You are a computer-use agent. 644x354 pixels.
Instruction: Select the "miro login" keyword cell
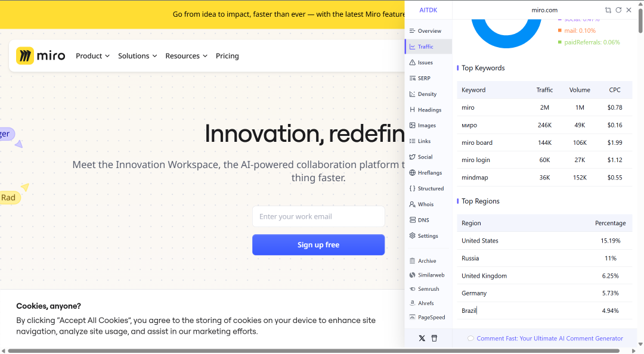pos(476,160)
